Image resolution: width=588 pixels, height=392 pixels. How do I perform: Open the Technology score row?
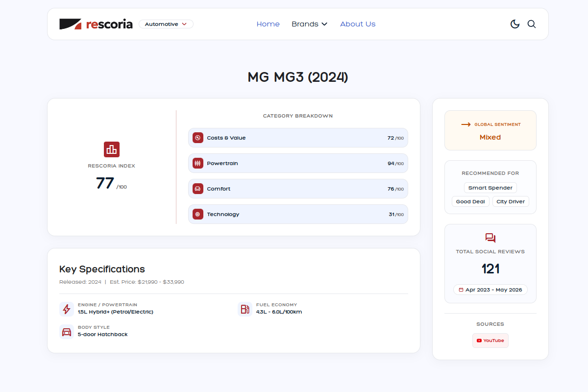[x=298, y=214]
